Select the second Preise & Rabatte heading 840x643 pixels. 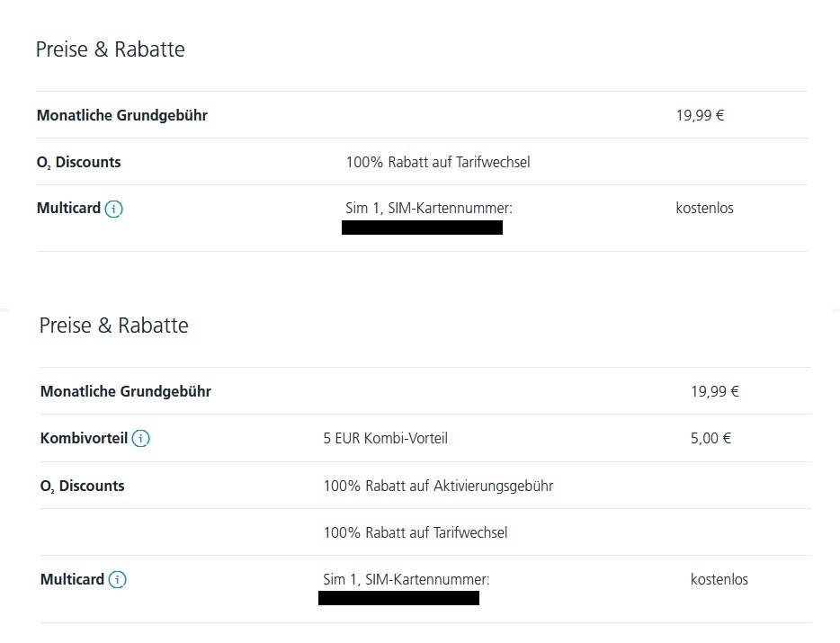coord(113,326)
